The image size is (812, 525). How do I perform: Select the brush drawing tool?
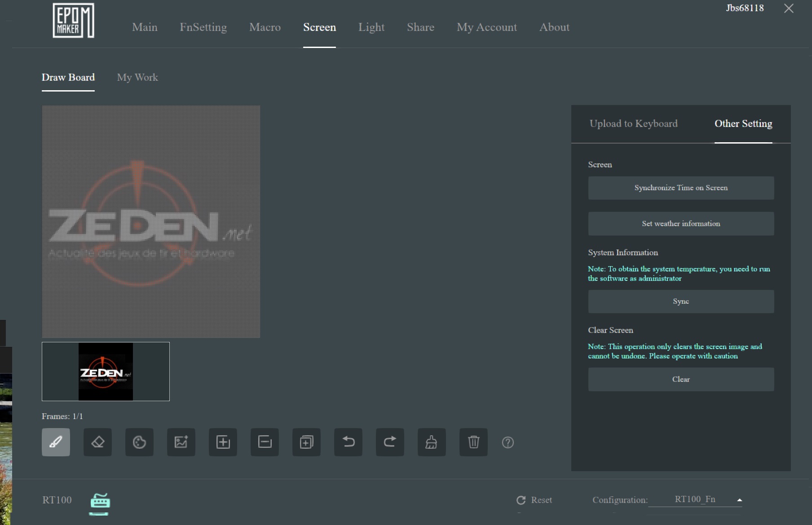(x=56, y=442)
